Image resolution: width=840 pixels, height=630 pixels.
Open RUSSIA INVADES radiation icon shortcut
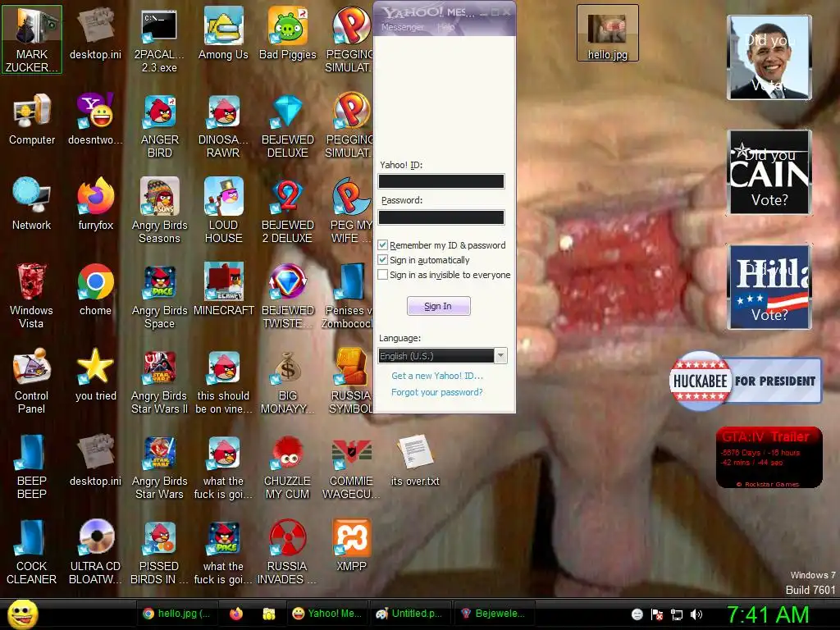click(x=288, y=552)
